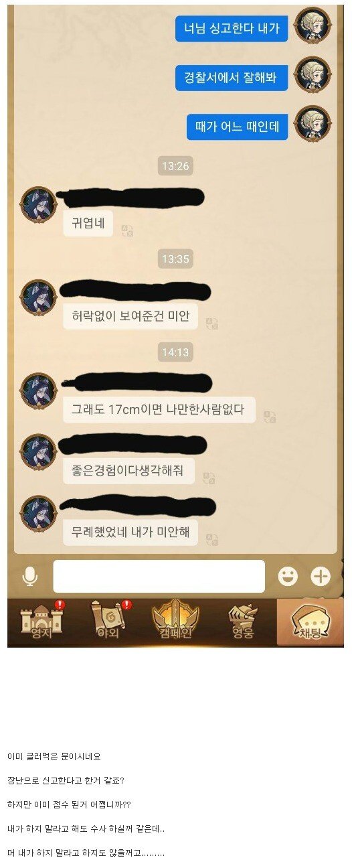Tap the microphone voice input icon
This screenshot has height=868, width=352.
[30, 577]
